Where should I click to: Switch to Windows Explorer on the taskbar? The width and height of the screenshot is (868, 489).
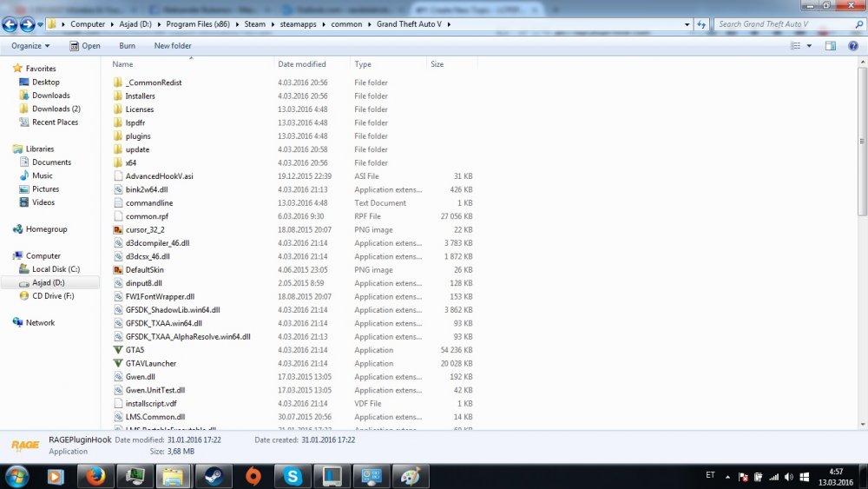pyautogui.click(x=173, y=476)
